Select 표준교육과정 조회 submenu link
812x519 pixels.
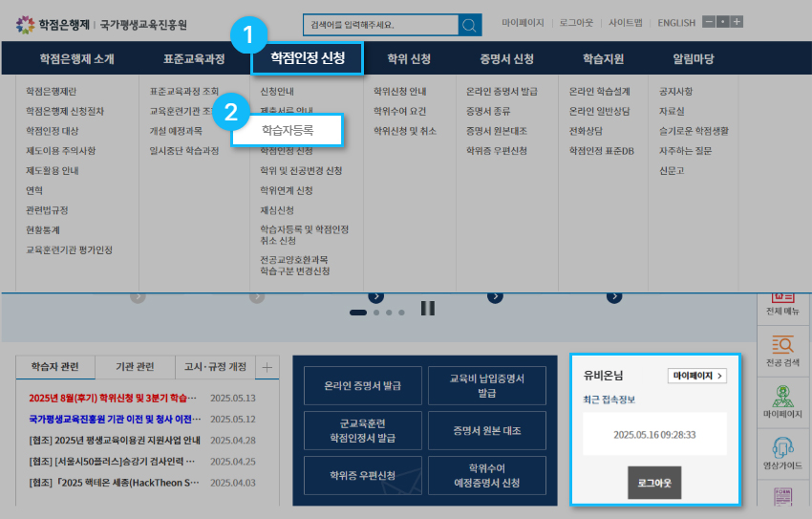coord(183,91)
